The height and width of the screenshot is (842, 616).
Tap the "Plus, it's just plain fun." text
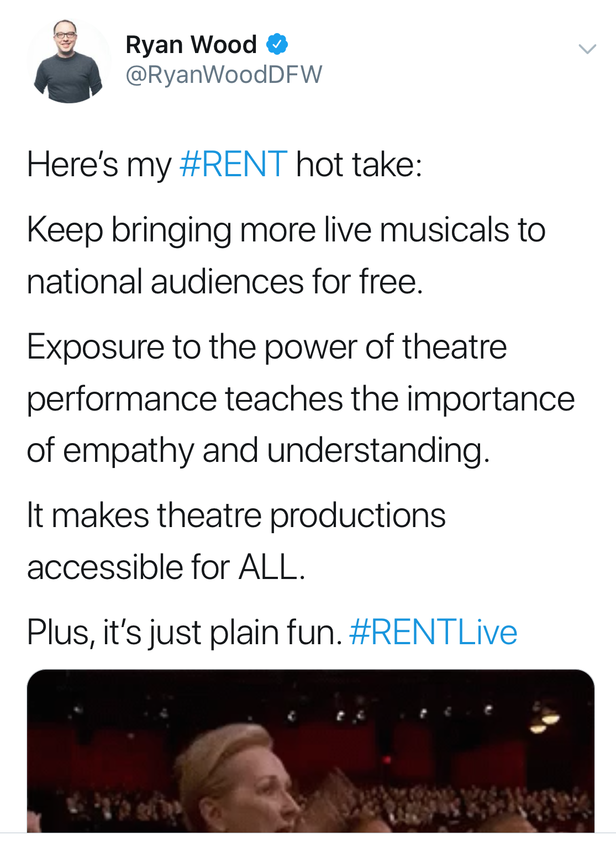tap(185, 632)
